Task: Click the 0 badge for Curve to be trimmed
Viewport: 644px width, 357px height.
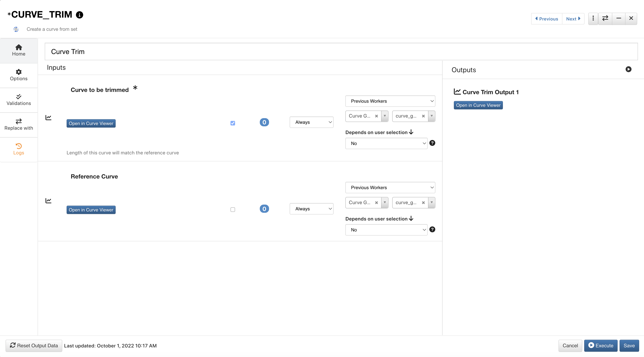Action: 264,122
